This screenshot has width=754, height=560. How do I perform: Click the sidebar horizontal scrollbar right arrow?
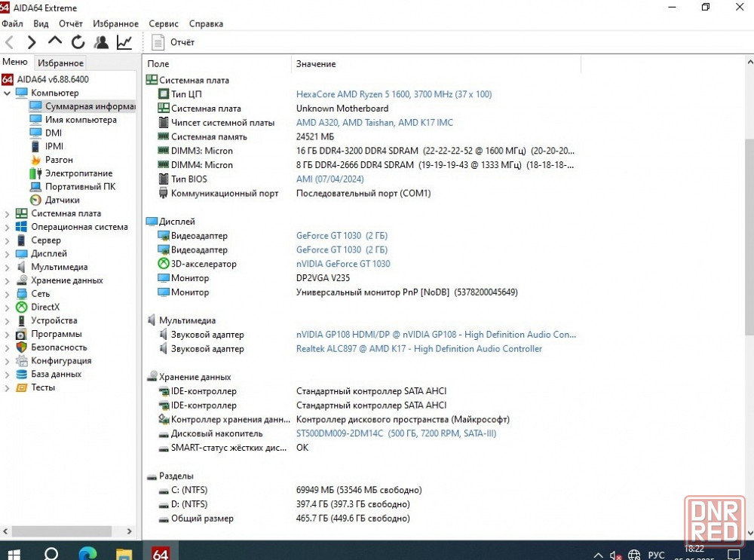tap(130, 531)
